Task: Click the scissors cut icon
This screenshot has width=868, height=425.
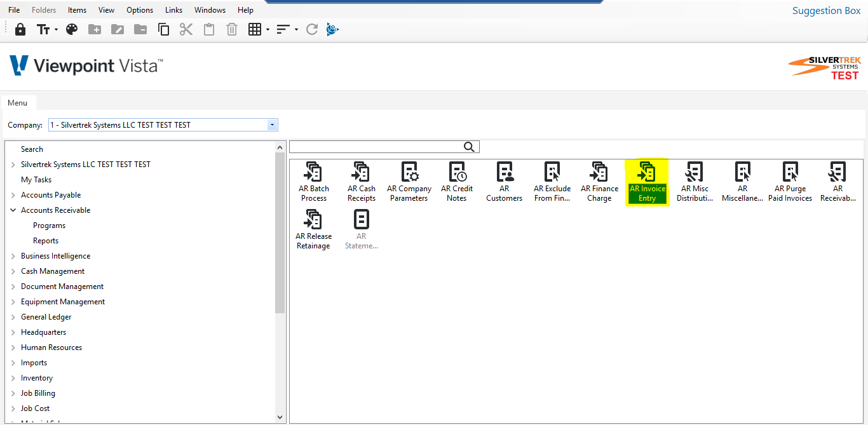Action: (186, 29)
